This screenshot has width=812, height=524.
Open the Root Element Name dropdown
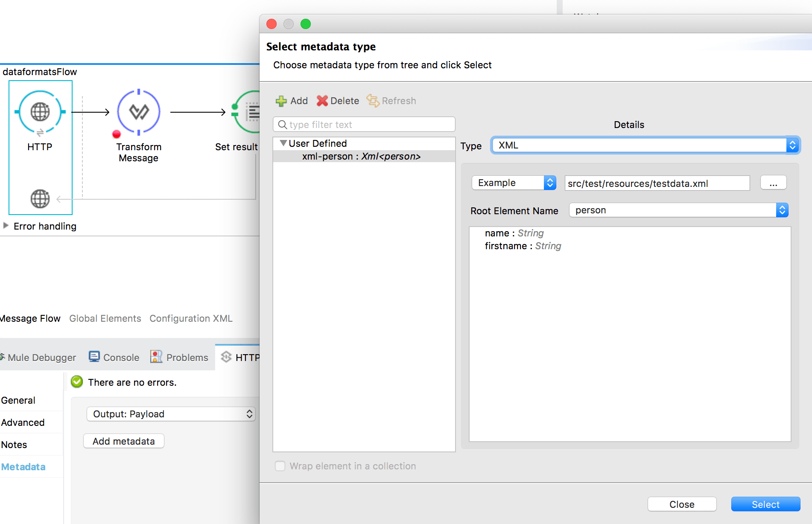coord(678,210)
